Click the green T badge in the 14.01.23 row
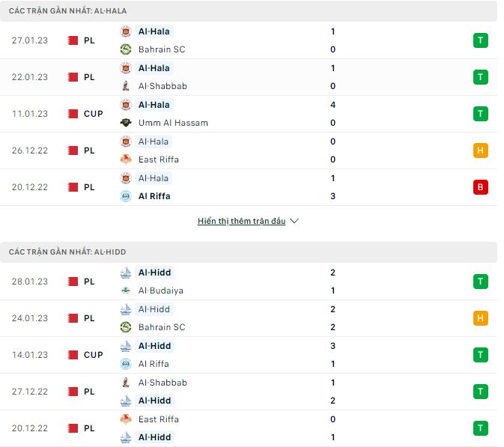Viewport: 504px width, 447px height. click(x=480, y=355)
